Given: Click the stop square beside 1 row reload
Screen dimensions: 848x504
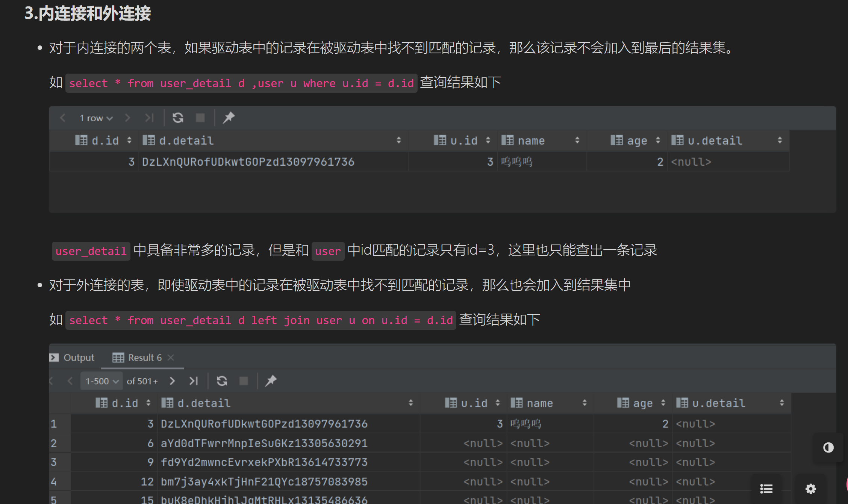Looking at the screenshot, I should [200, 118].
